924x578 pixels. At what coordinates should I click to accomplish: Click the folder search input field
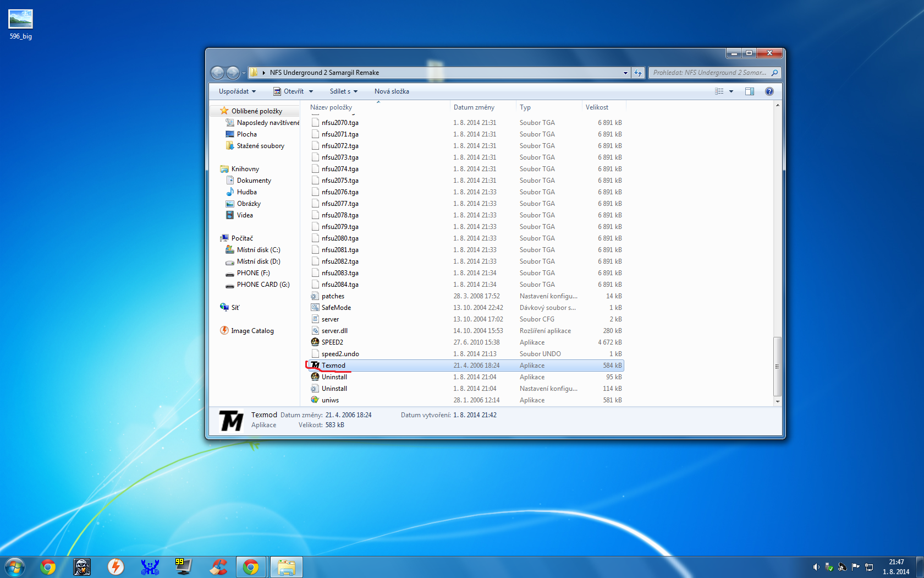710,73
